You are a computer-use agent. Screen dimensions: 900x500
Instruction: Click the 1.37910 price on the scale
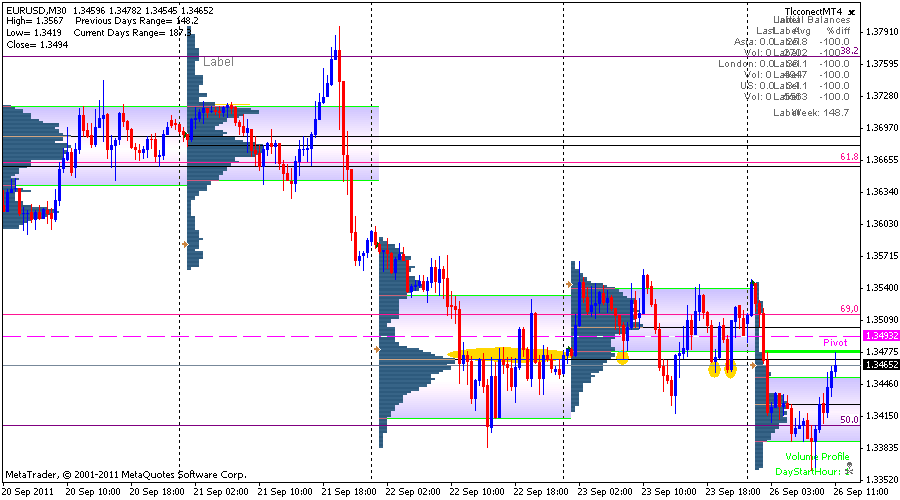tap(882, 32)
